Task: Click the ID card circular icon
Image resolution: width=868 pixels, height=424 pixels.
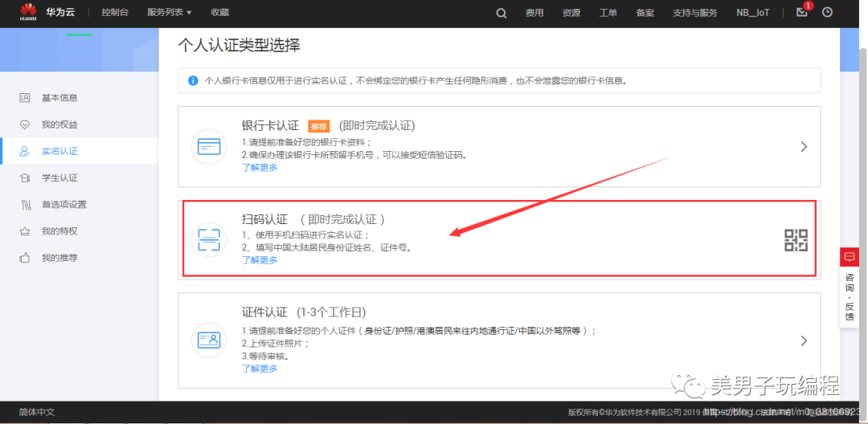Action: click(209, 340)
